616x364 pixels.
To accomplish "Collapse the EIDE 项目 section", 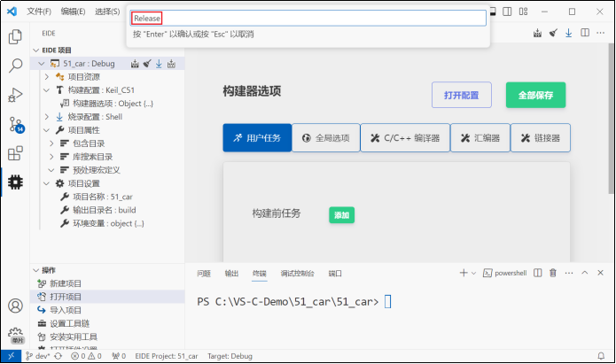I will click(35, 50).
